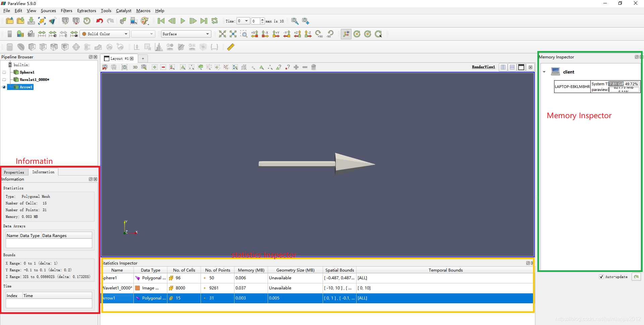Rotate the view 90 degrees clockwise

click(319, 34)
